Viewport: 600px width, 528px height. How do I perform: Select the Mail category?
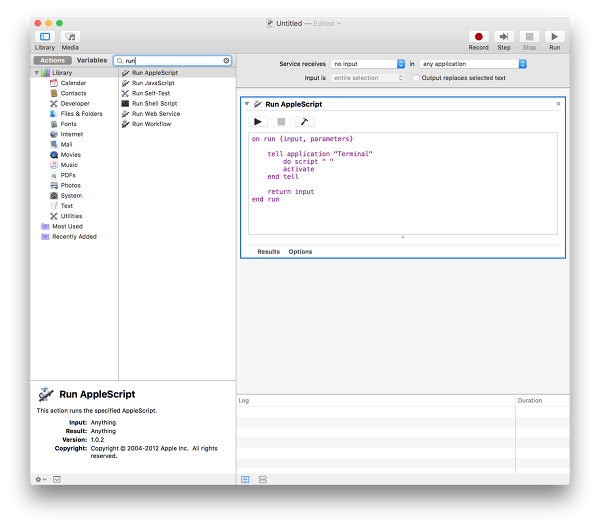click(66, 145)
